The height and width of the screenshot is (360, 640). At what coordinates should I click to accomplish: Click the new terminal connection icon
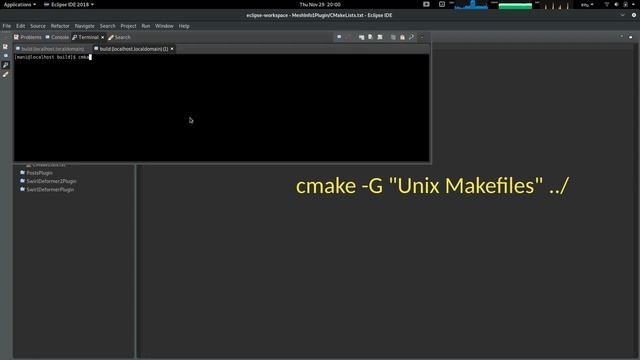coord(362,37)
